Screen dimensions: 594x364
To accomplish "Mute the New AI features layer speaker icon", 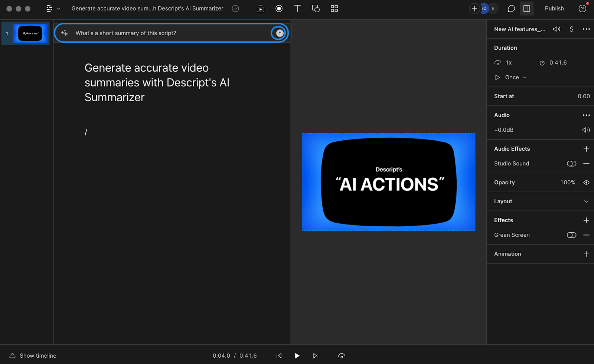I will [x=557, y=29].
